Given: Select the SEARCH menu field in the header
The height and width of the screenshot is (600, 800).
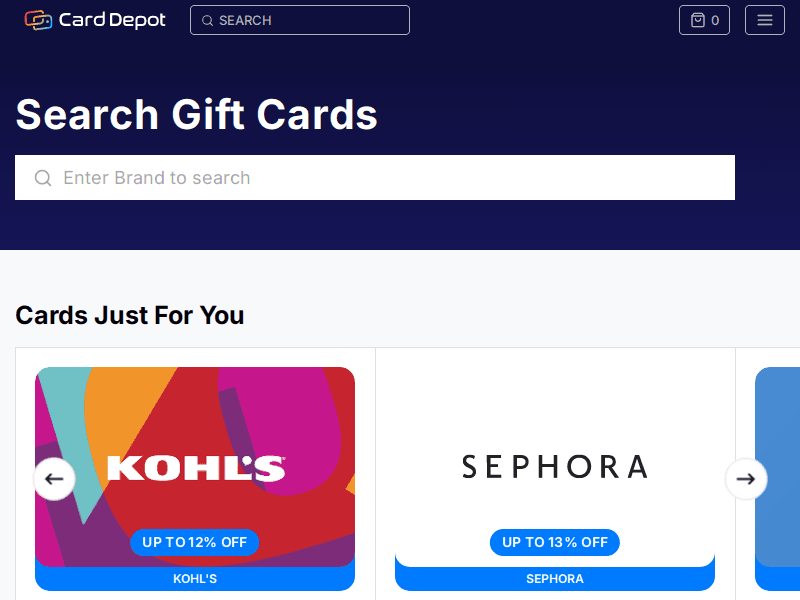Looking at the screenshot, I should pyautogui.click(x=299, y=20).
